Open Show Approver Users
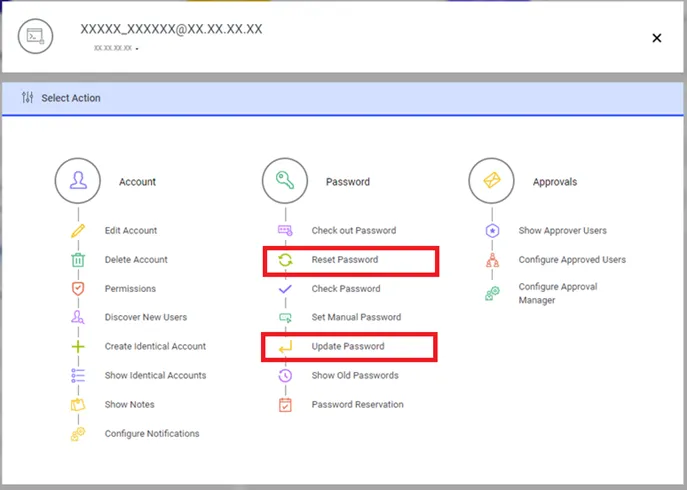The height and width of the screenshot is (490, 687). pos(563,231)
